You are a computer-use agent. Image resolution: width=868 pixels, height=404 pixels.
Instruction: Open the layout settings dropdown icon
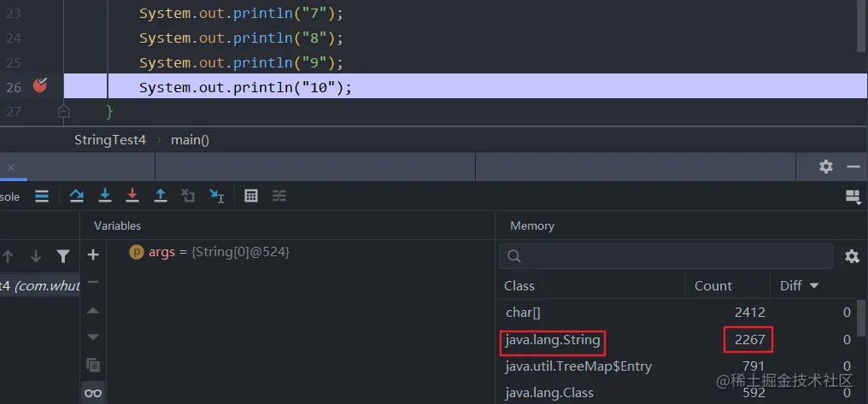(x=853, y=197)
